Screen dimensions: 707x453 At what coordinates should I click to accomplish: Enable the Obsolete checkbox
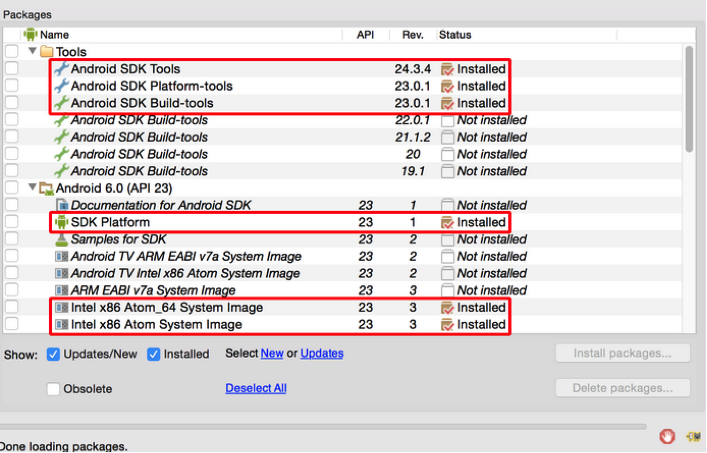[x=53, y=389]
